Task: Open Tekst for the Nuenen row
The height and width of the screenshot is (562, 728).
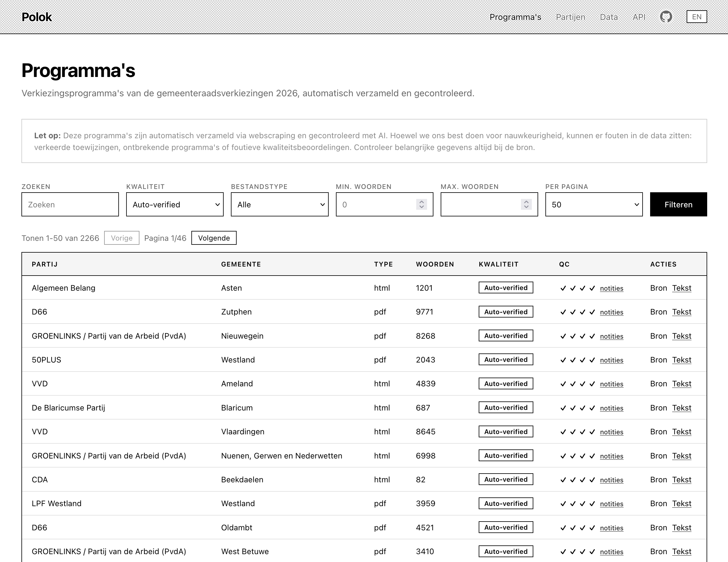Action: pyautogui.click(x=682, y=456)
